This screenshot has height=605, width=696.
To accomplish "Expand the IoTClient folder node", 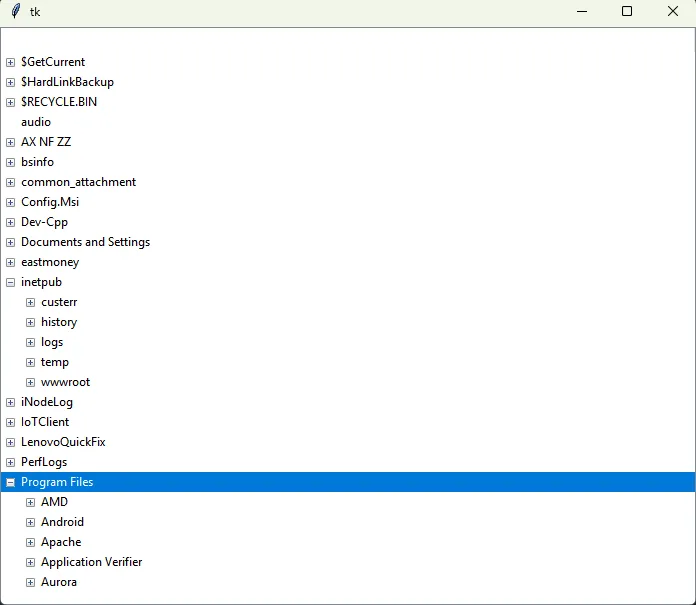I will point(10,422).
